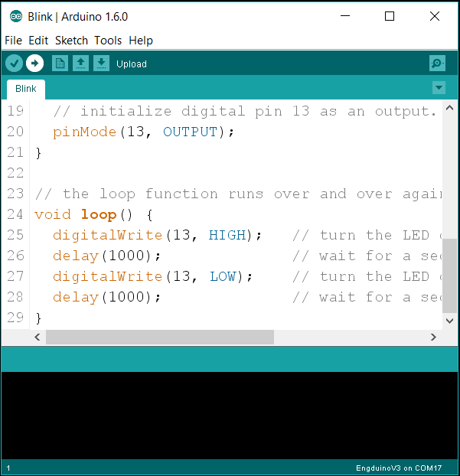Image resolution: width=460 pixels, height=476 pixels.
Task: Click the horizontal scrollbar right arrow
Action: click(x=433, y=337)
